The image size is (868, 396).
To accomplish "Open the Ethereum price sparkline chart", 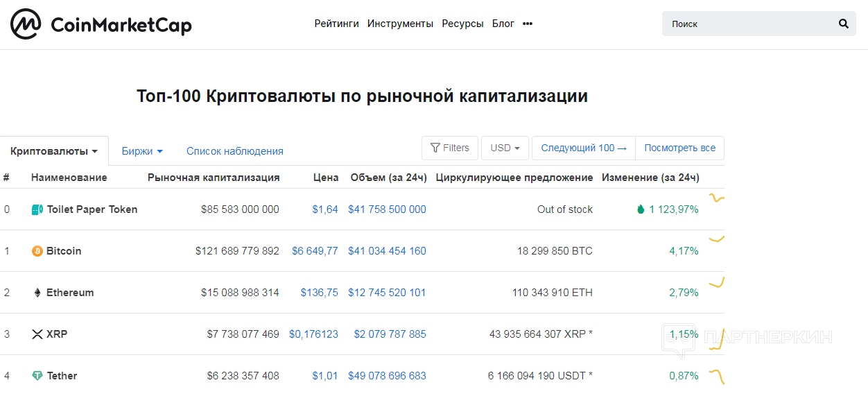I will click(716, 282).
